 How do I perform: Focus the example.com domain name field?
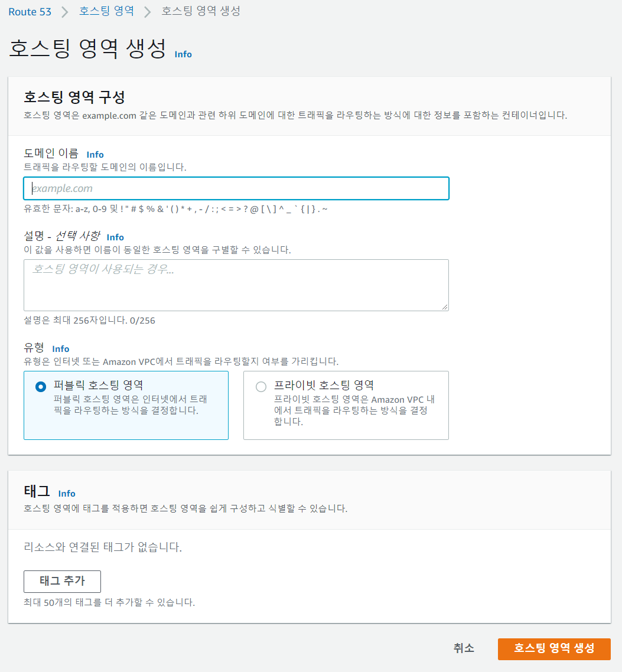pos(236,188)
